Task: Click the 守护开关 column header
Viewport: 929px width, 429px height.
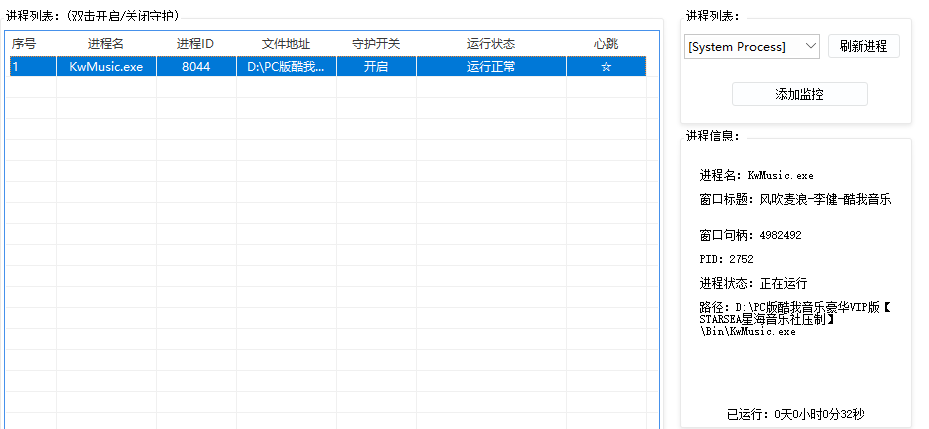Action: 376,44
